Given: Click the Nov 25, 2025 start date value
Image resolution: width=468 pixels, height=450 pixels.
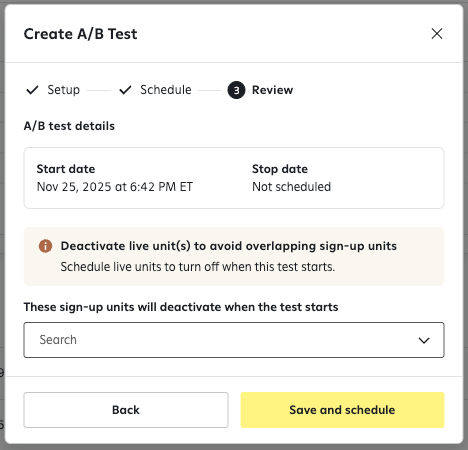Looking at the screenshot, I should coord(115,187).
